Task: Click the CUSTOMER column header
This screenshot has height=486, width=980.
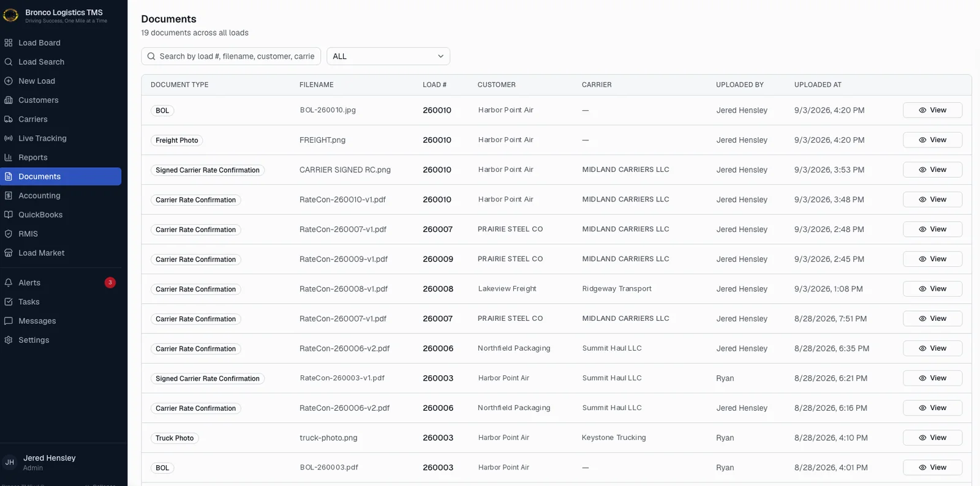Action: coord(497,85)
